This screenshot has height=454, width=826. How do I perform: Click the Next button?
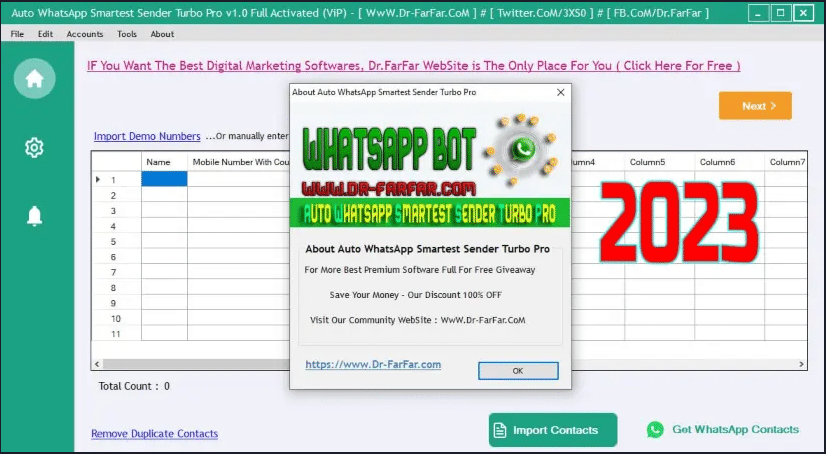[x=755, y=106]
